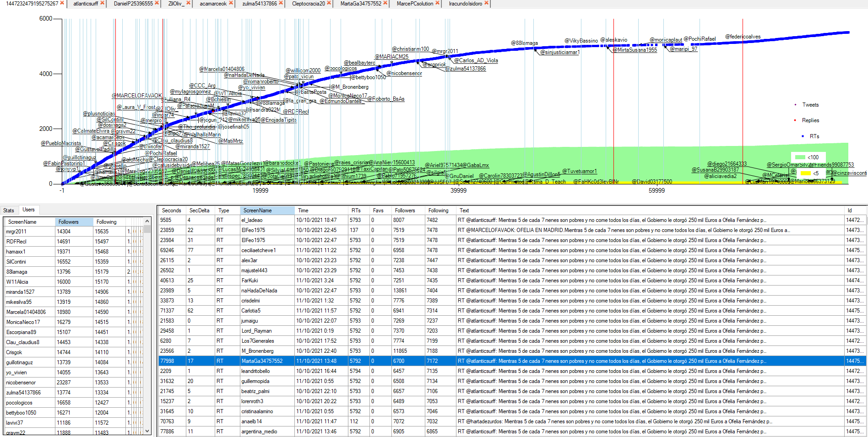Select the naHadaDeNada retweet row
This screenshot has width=868, height=437.
[x=259, y=291]
